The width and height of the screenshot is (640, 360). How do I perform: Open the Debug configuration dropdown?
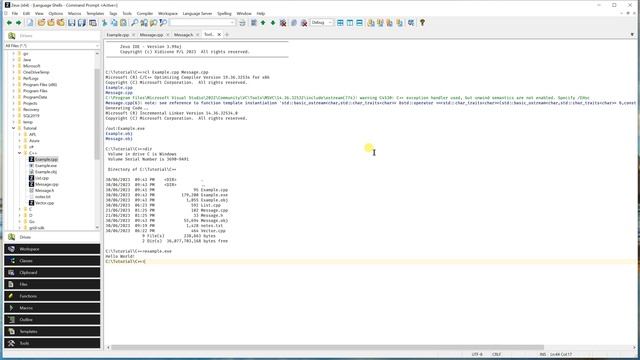click(322, 23)
